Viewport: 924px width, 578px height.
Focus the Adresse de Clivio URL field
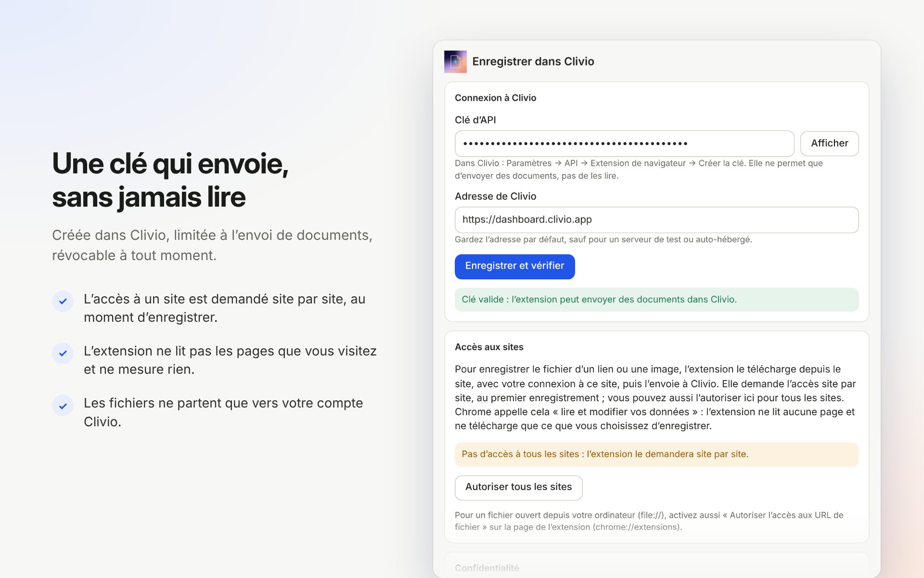[656, 220]
